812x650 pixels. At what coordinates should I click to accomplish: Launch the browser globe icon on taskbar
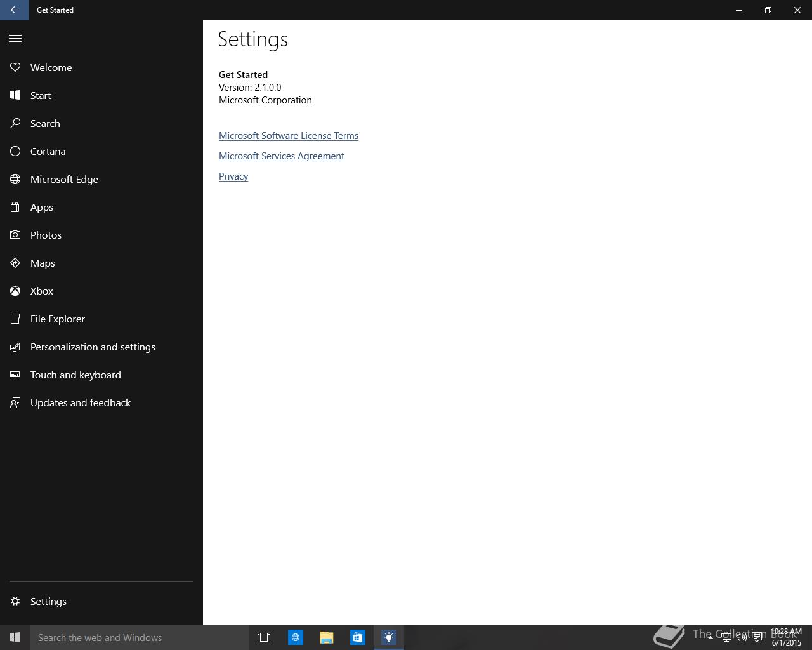[x=296, y=637]
